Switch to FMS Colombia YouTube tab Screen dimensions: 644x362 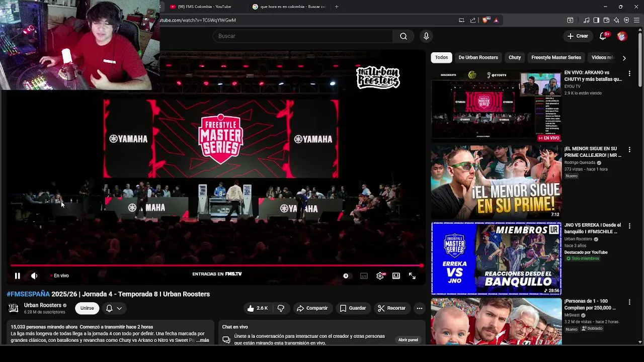coord(204,7)
